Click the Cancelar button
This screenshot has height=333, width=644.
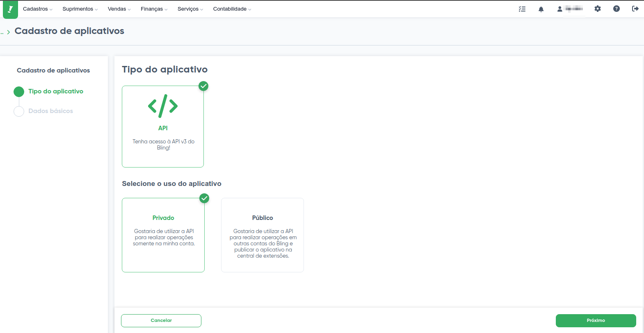click(x=161, y=321)
